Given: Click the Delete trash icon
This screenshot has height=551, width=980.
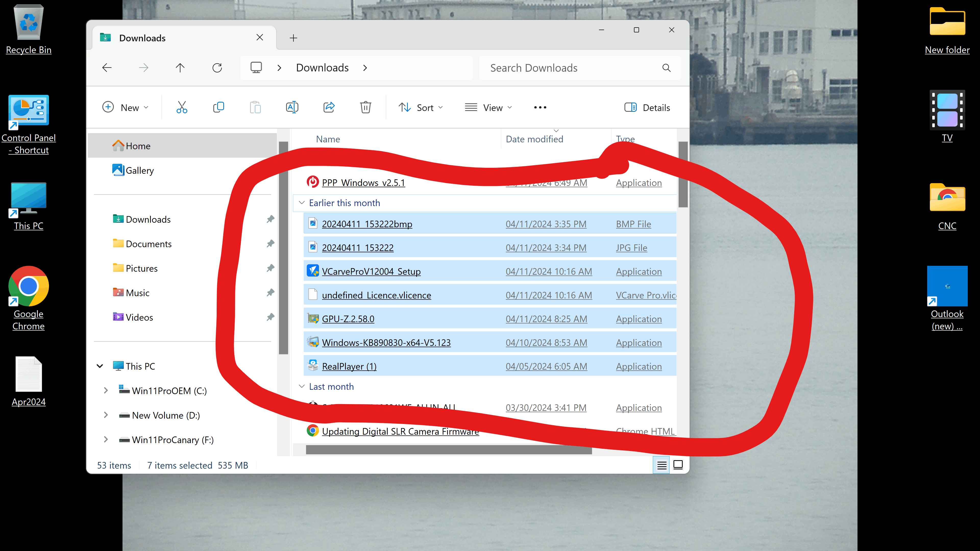Looking at the screenshot, I should click(365, 108).
